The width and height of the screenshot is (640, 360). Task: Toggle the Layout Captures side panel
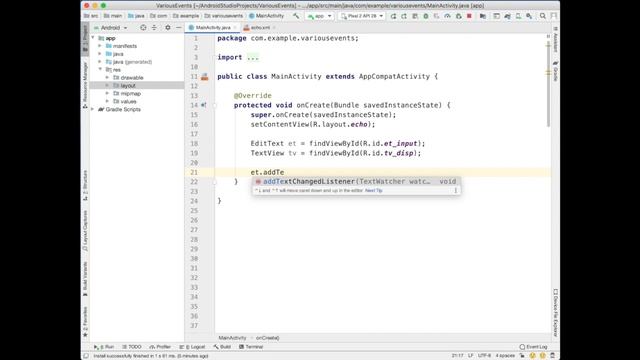(x=85, y=231)
